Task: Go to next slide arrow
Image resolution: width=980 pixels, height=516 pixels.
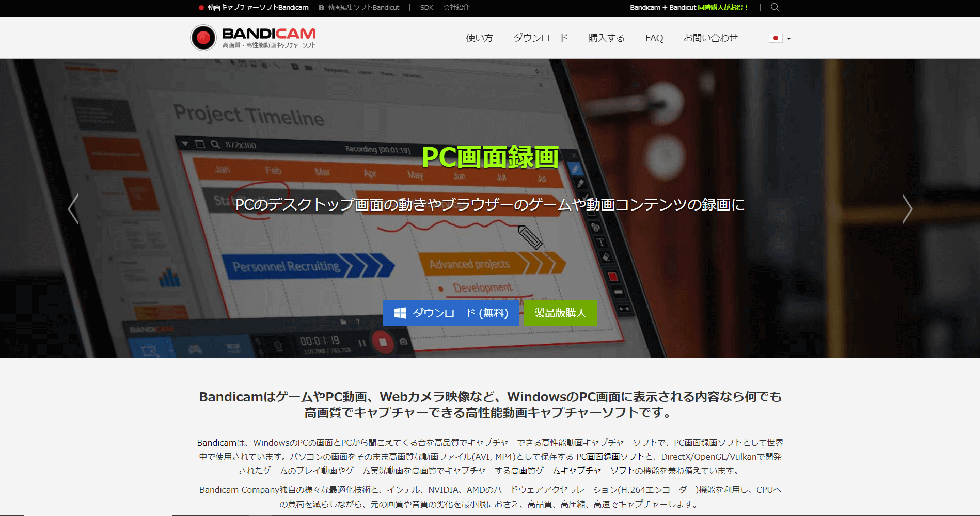Action: [x=907, y=209]
